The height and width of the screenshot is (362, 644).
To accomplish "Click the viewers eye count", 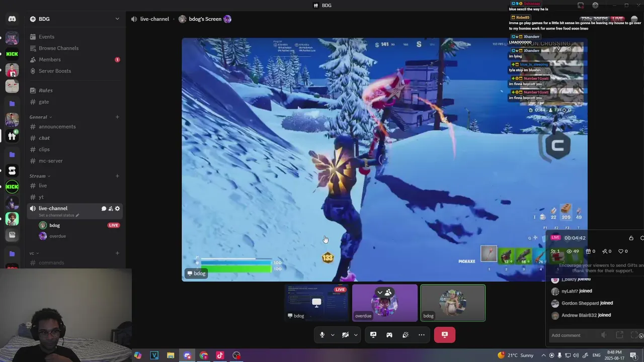I will coord(573,251).
